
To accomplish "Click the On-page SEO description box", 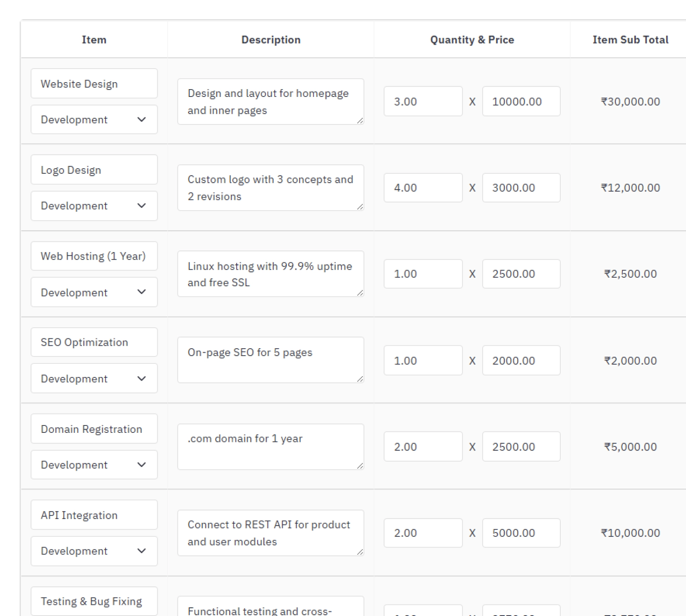I will point(271,360).
